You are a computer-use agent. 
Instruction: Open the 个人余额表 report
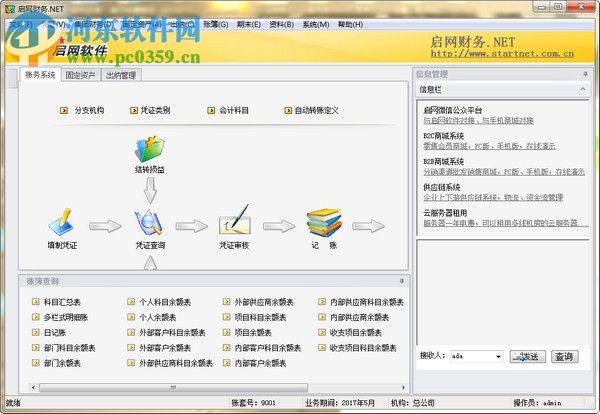(x=152, y=317)
